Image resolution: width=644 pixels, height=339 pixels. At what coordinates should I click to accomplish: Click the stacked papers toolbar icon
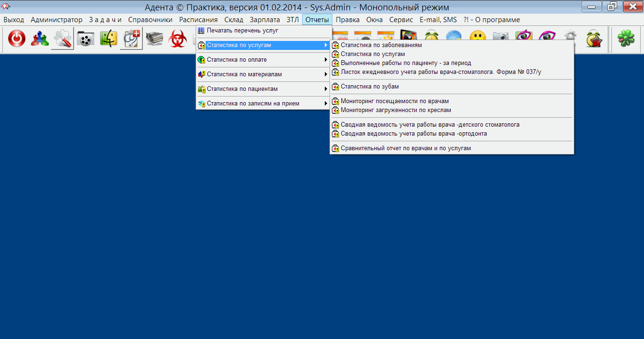(154, 39)
